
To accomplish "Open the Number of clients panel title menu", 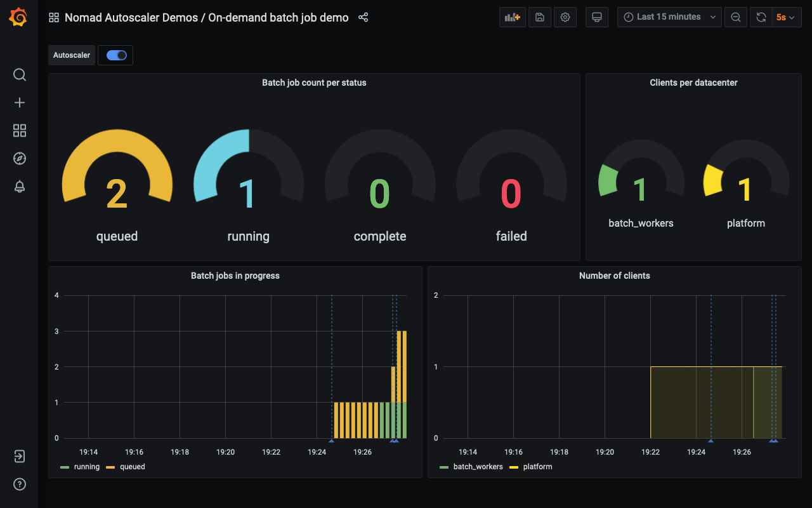I will [614, 276].
